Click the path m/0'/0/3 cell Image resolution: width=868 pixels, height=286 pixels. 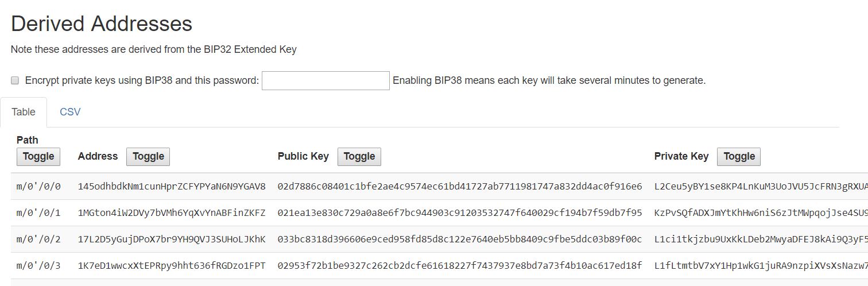point(38,266)
